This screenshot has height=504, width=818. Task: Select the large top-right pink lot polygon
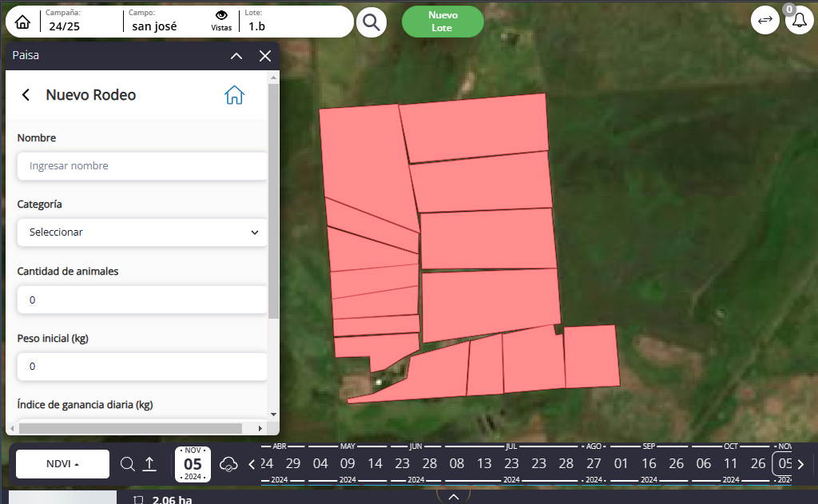tap(475, 128)
